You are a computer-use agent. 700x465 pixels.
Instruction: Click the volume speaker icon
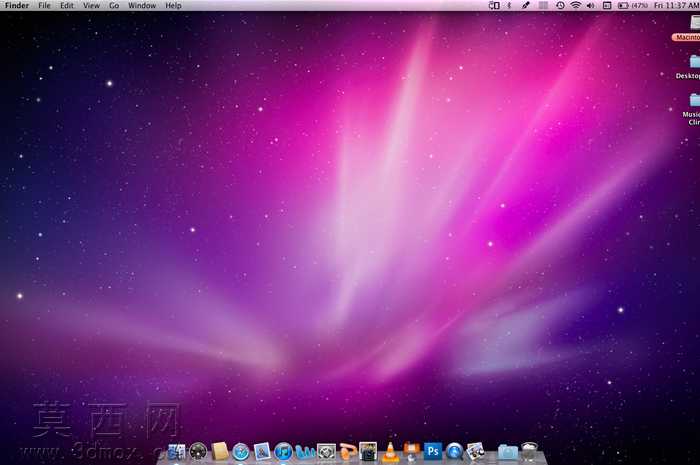click(x=591, y=5)
